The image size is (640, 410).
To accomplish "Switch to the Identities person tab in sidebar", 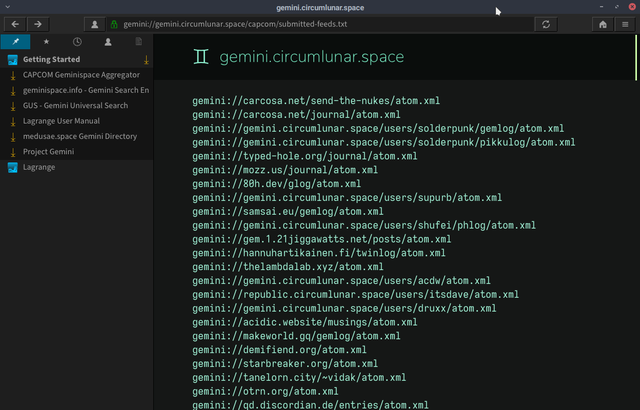I will click(108, 42).
